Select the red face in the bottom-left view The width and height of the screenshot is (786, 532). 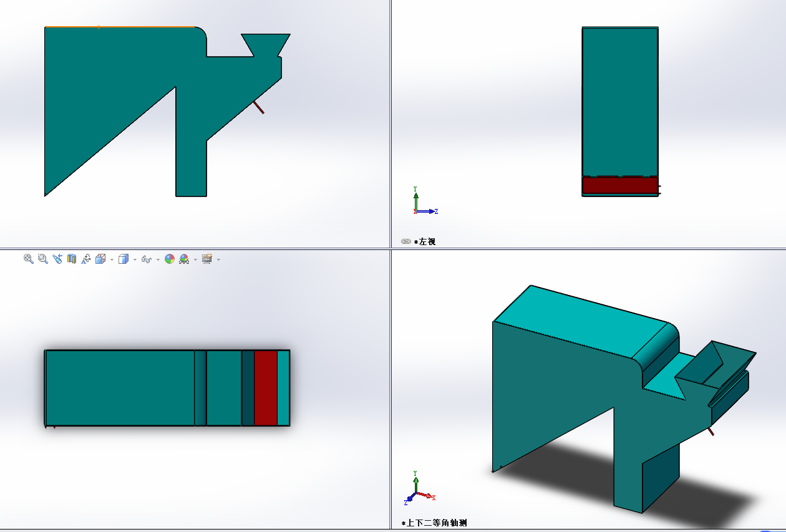point(266,388)
